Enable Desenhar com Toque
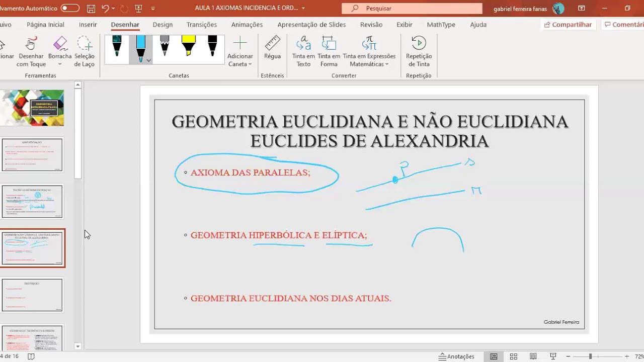Image resolution: width=644 pixels, height=362 pixels. pyautogui.click(x=31, y=51)
